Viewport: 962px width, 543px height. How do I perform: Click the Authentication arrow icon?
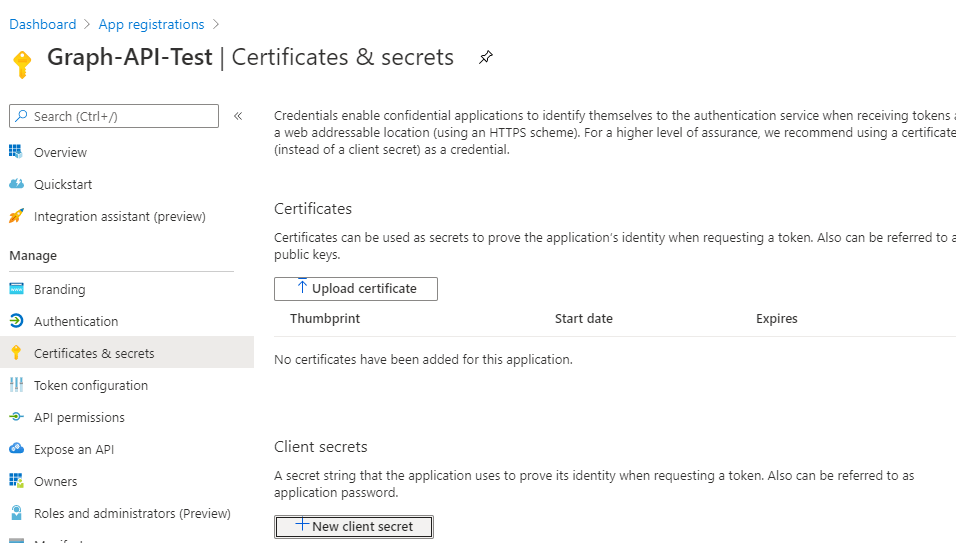click(17, 320)
